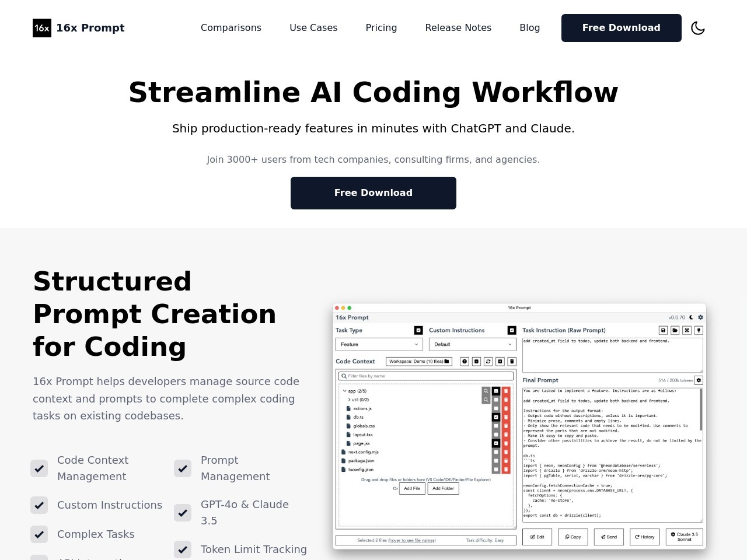Click the check icon beside Code Context Management
The image size is (747, 560).
tap(39, 468)
